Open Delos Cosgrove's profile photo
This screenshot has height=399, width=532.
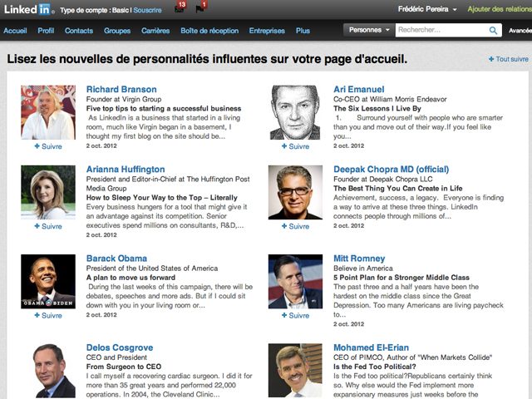point(48,371)
